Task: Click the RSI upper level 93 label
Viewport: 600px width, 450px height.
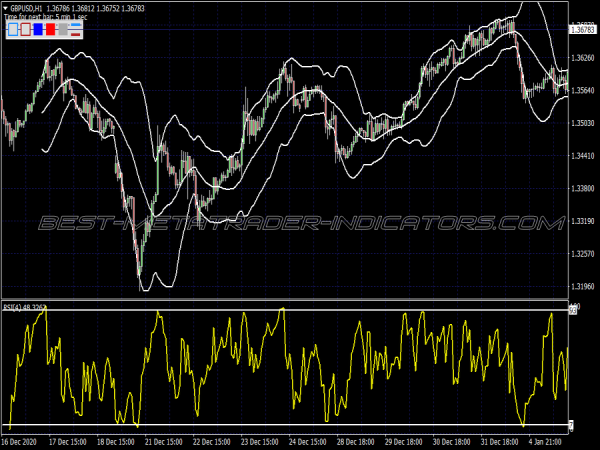Action: tap(573, 311)
